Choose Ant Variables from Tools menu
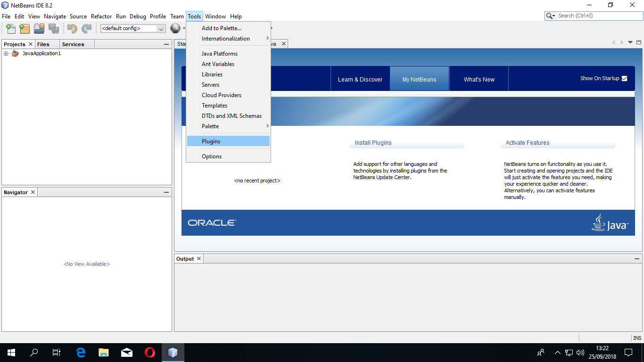 [x=228, y=64]
